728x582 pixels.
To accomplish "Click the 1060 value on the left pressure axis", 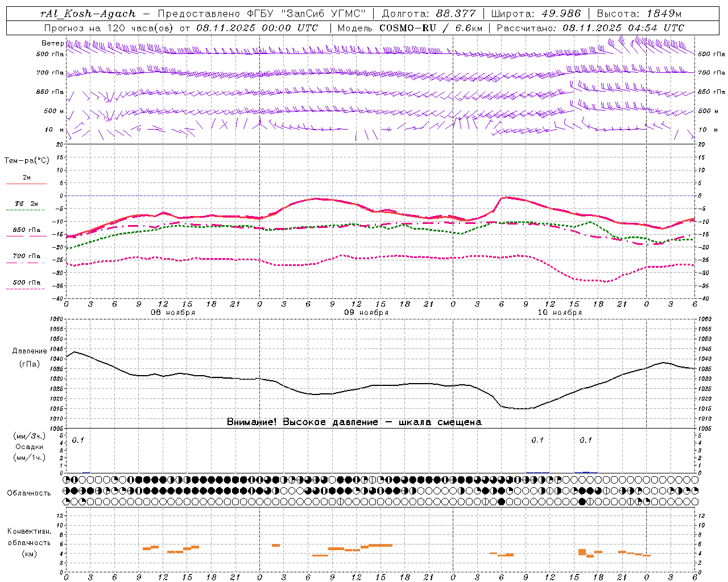I will tap(57, 319).
